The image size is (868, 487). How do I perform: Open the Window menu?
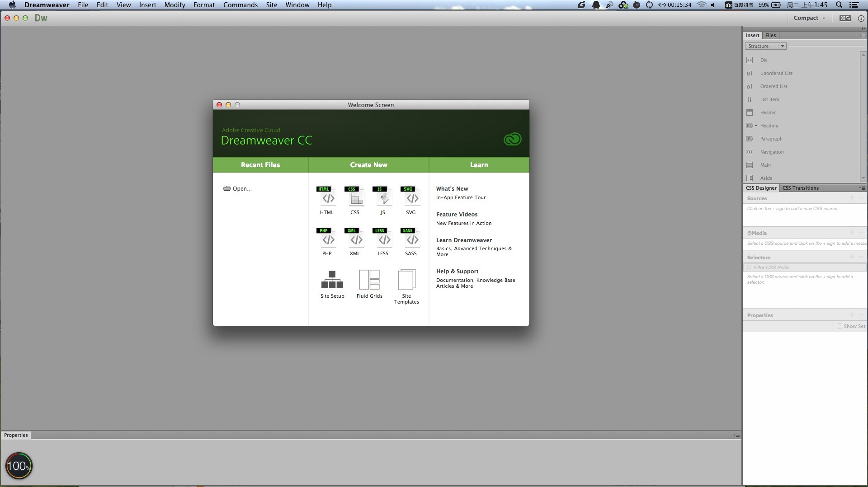pos(297,5)
